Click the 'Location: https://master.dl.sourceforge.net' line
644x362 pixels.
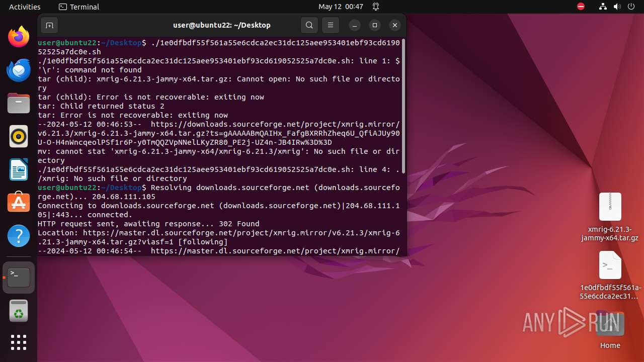pos(219,237)
